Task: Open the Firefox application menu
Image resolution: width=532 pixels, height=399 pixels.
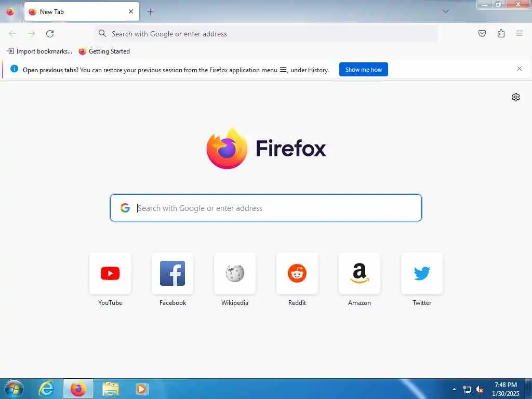Action: [x=520, y=33]
